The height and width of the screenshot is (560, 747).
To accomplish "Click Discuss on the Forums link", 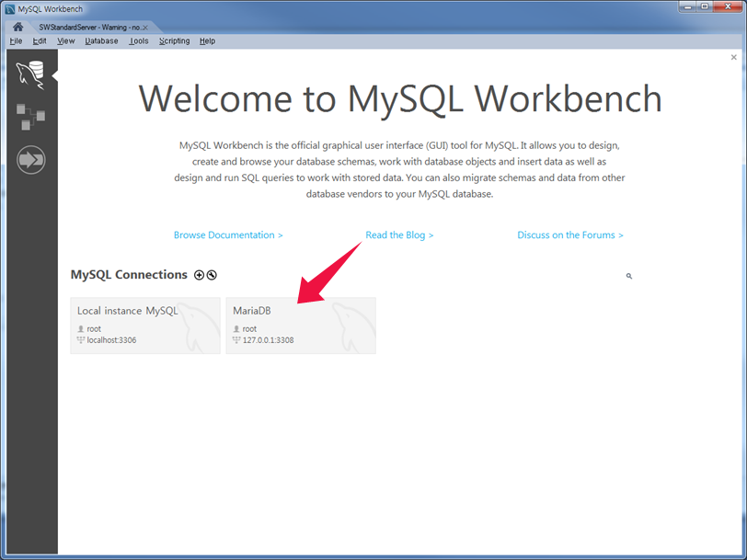I will coord(570,234).
